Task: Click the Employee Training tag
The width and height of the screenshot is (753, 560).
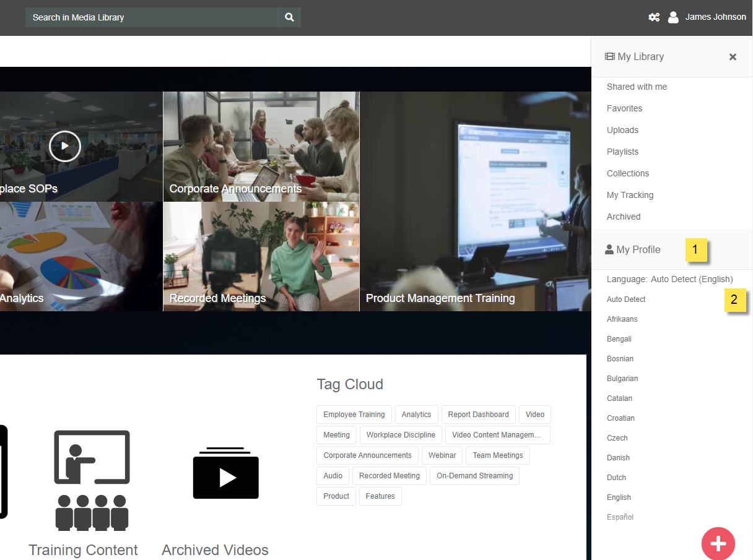Action: click(354, 415)
